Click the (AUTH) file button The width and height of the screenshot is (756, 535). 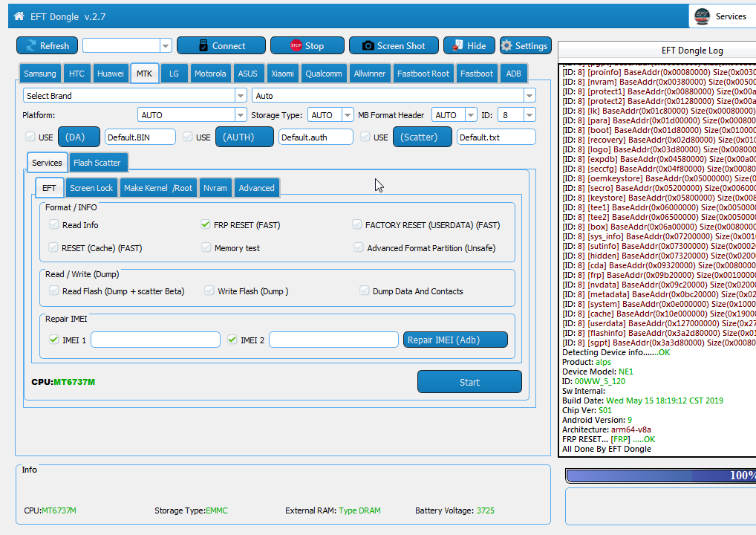244,137
